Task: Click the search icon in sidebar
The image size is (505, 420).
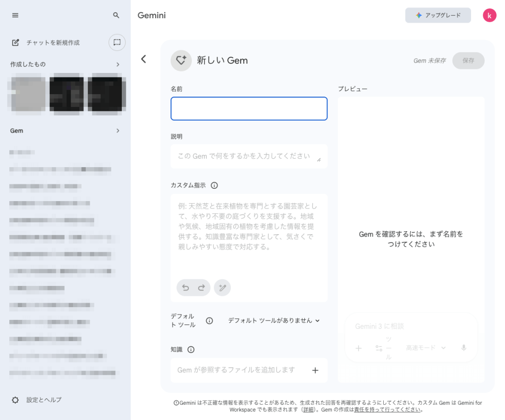Action: pyautogui.click(x=116, y=15)
